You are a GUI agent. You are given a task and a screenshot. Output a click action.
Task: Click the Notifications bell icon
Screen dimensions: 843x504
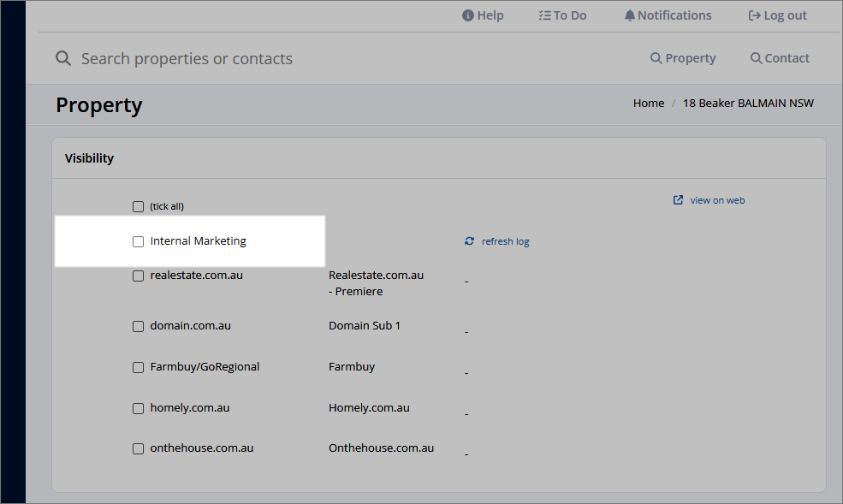point(630,15)
